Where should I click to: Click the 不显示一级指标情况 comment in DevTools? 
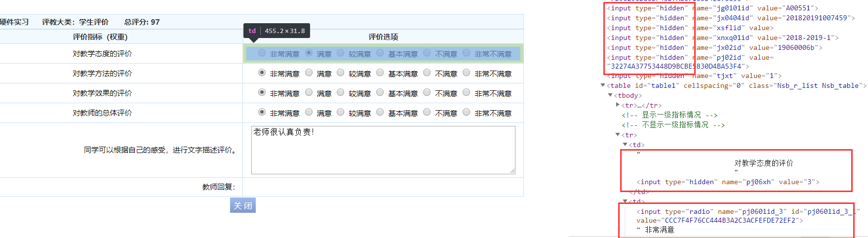pos(673,125)
